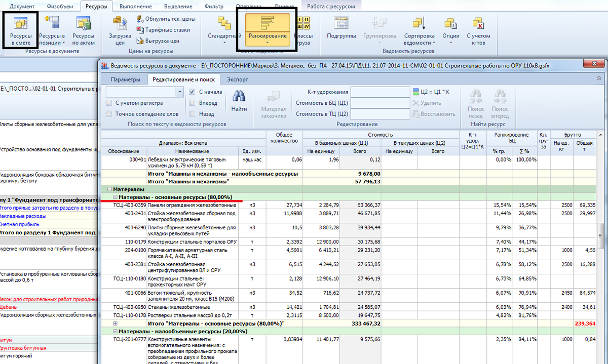Click Материал заказчика icon
The height and width of the screenshot is (364, 608).
[x=274, y=104]
